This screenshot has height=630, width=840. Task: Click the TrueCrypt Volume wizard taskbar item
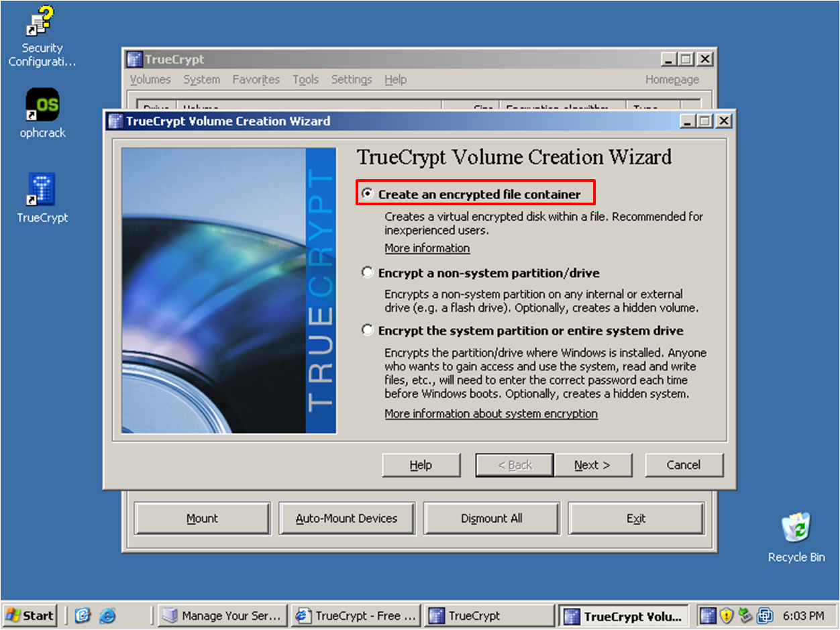coord(624,615)
